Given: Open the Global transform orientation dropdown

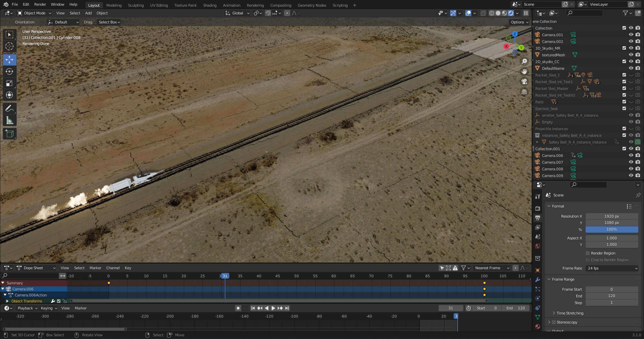Looking at the screenshot, I should pyautogui.click(x=237, y=13).
